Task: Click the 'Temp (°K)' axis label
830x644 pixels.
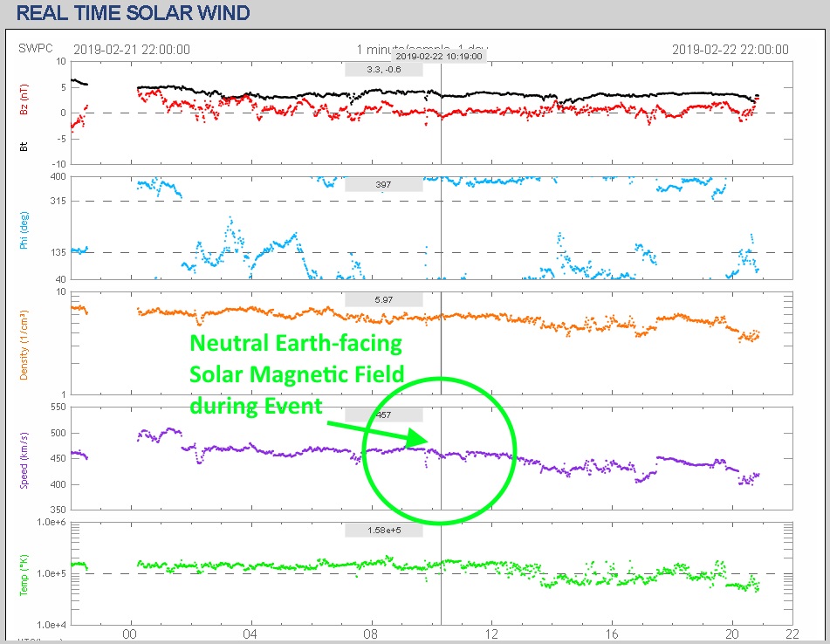Action: tap(24, 575)
